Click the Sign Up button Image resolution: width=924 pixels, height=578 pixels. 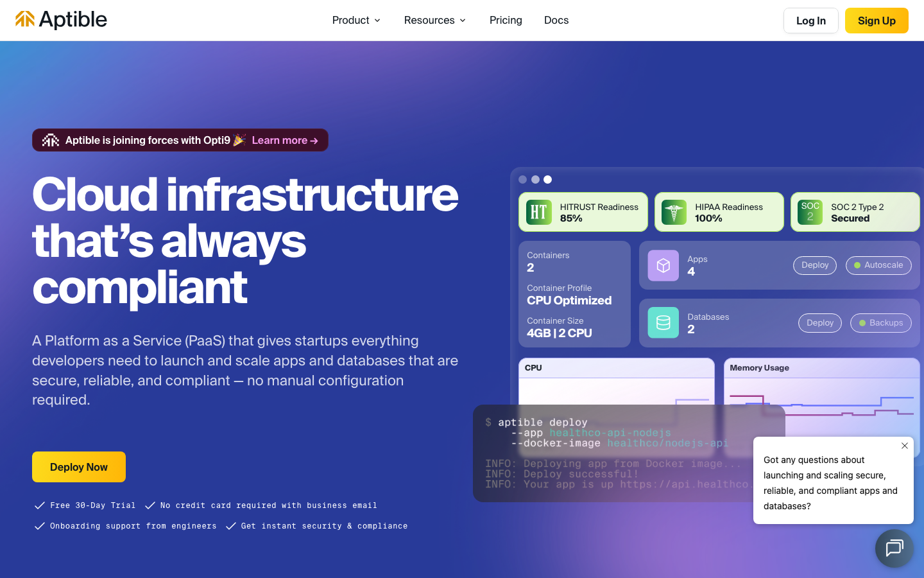tap(877, 21)
